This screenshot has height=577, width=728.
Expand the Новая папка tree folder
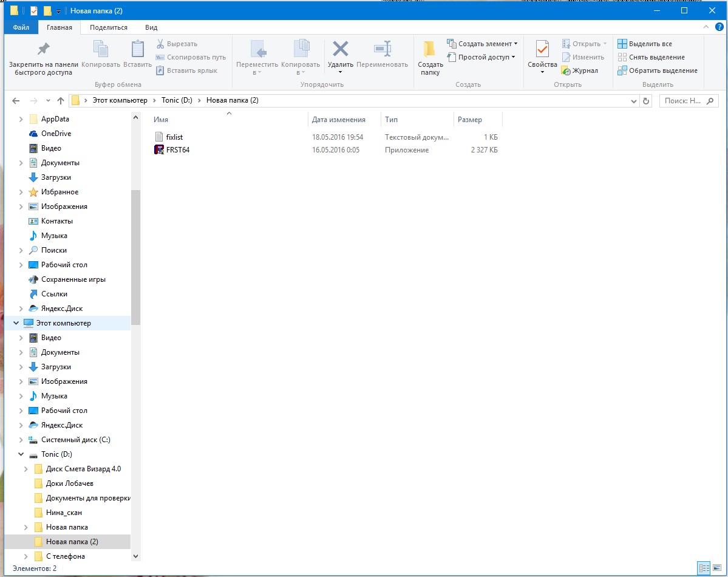pyautogui.click(x=26, y=527)
